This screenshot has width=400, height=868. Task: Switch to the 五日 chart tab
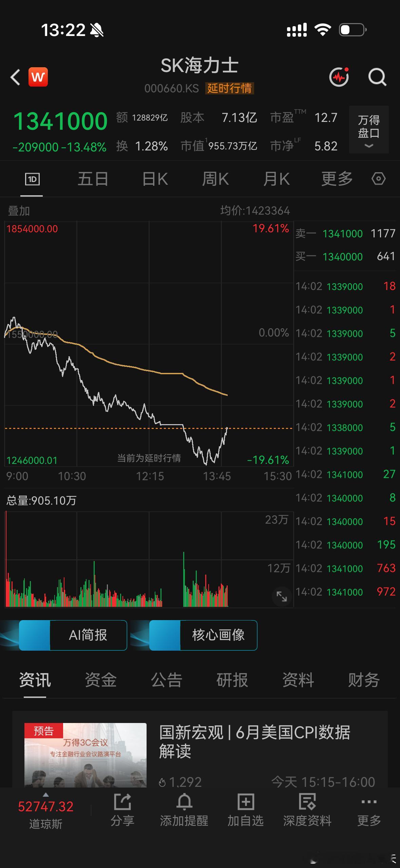coord(93,179)
